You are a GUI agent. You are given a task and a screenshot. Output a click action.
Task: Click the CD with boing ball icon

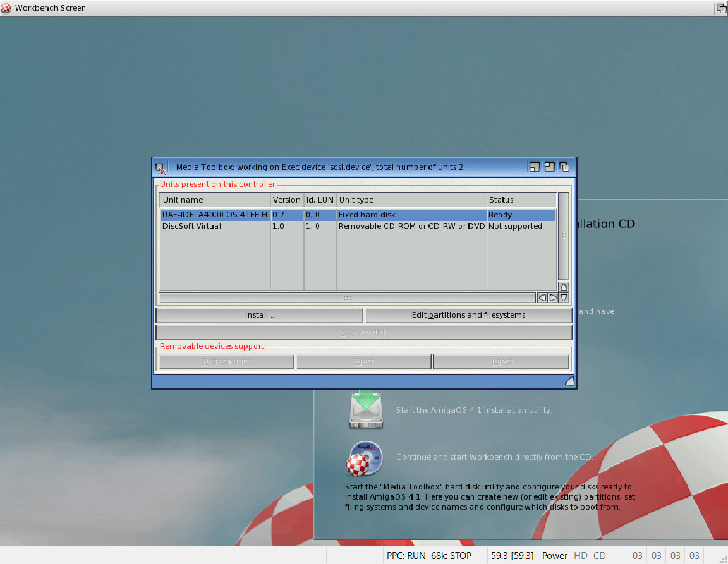[x=365, y=459]
